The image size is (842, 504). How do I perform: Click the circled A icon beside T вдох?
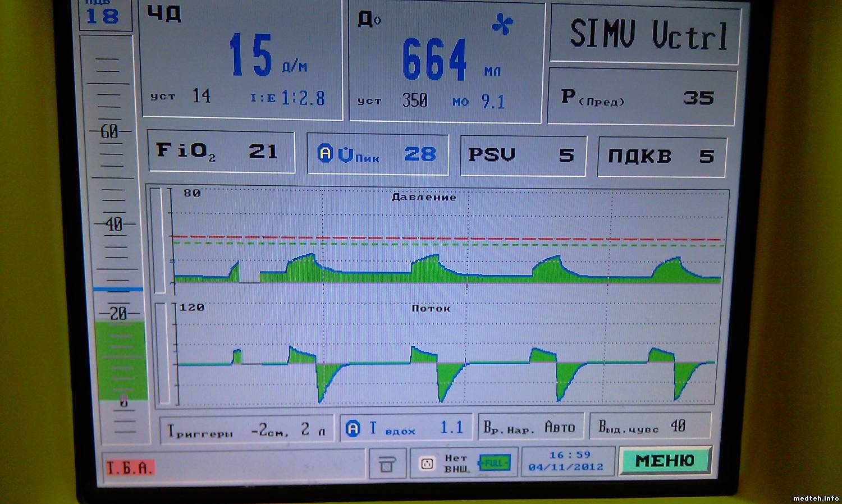353,429
